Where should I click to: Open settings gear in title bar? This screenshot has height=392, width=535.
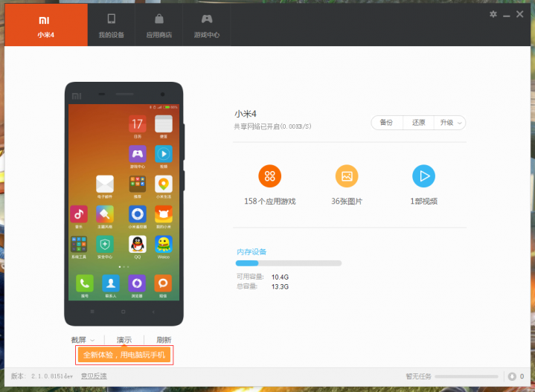pos(493,14)
